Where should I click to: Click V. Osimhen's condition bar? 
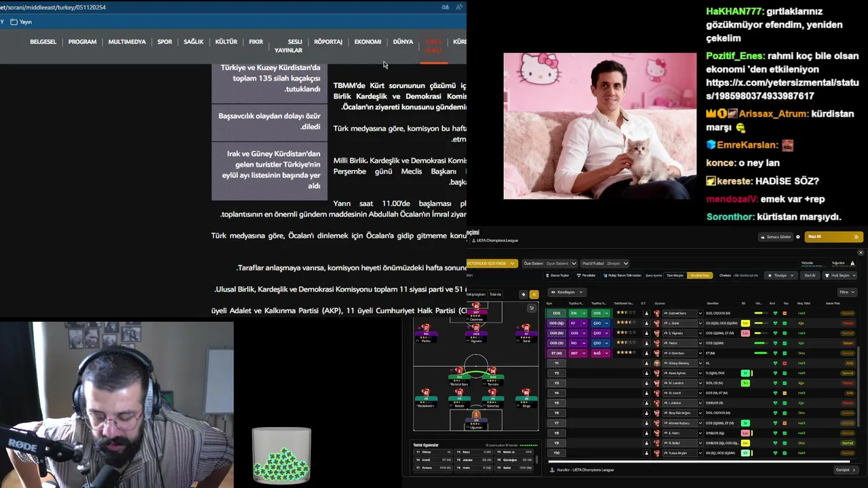[x=761, y=353]
